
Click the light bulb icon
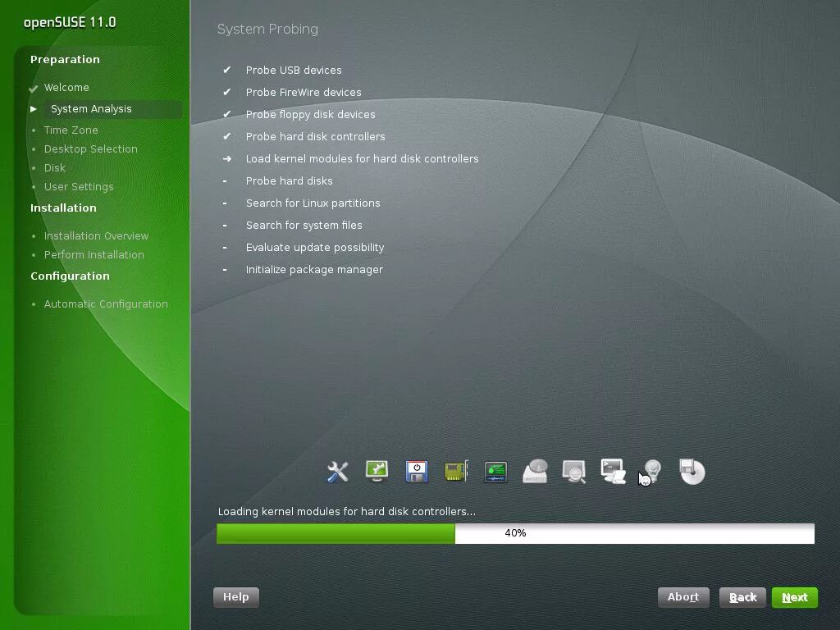coord(652,472)
